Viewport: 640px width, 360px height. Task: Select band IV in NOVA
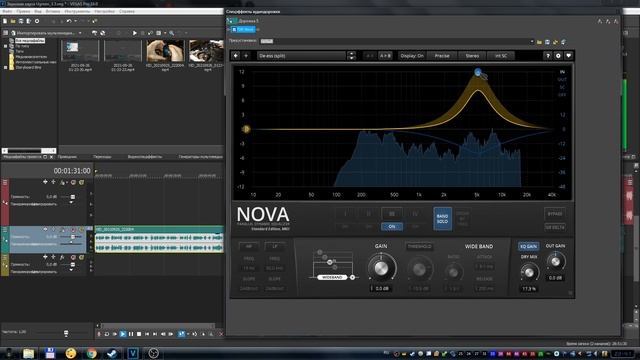[x=415, y=214]
